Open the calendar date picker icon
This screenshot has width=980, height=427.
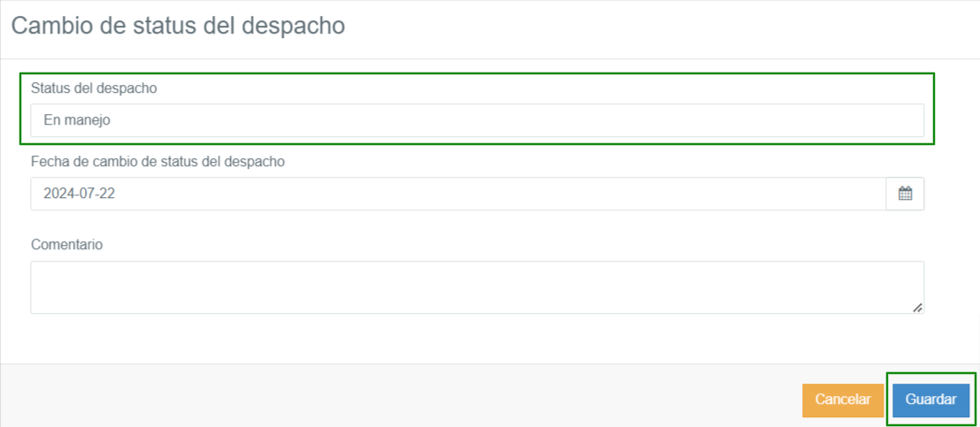point(905,194)
